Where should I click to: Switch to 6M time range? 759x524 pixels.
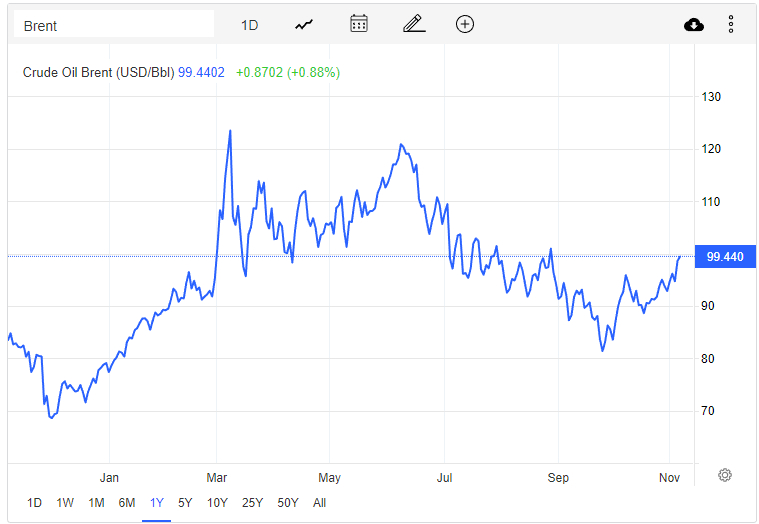click(127, 503)
